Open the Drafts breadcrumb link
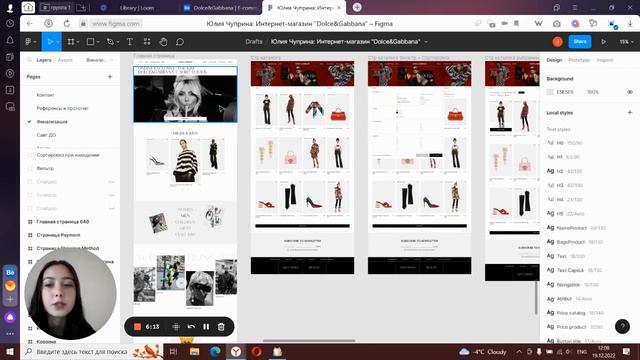Viewport: 640px width, 360px height. point(254,42)
